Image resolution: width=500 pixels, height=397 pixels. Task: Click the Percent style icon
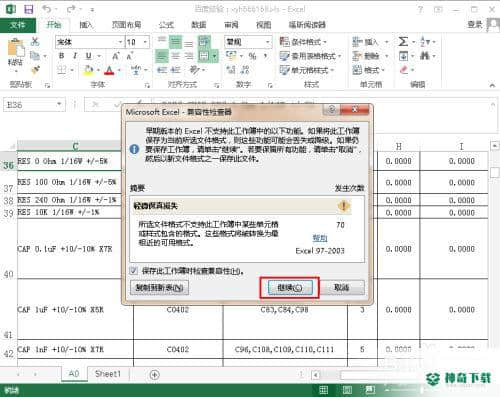252,56
